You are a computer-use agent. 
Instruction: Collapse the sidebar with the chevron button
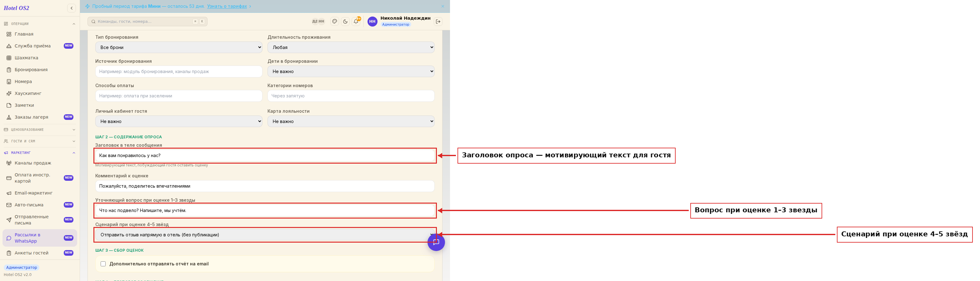click(72, 8)
